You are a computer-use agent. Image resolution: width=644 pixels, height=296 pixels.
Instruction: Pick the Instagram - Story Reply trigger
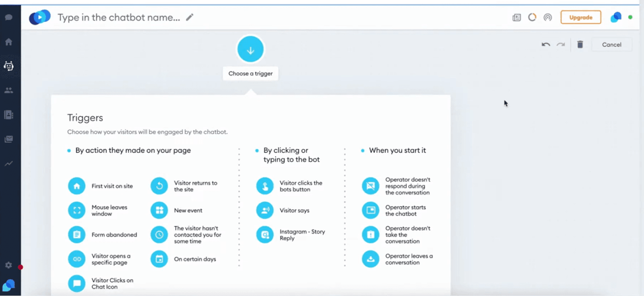[265, 235]
